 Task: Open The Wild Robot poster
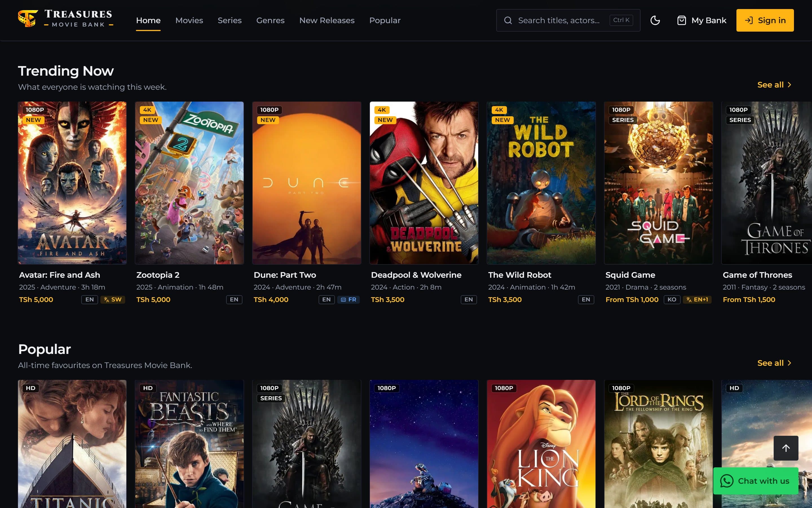[541, 183]
